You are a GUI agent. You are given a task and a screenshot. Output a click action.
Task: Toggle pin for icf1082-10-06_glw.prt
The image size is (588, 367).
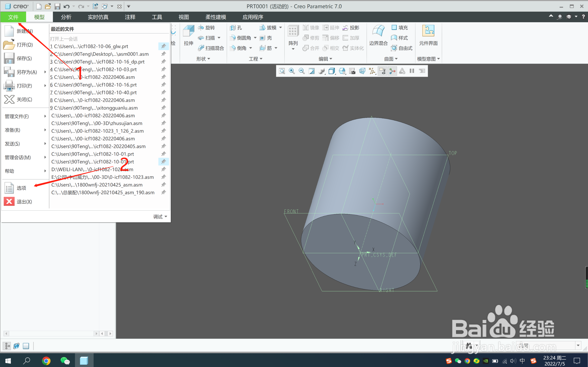point(164,46)
